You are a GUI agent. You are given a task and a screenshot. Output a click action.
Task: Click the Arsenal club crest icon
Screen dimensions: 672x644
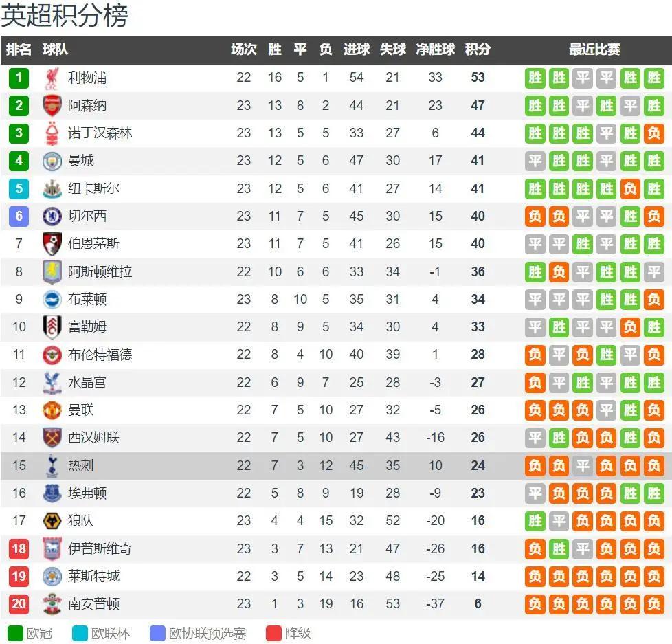pos(52,106)
